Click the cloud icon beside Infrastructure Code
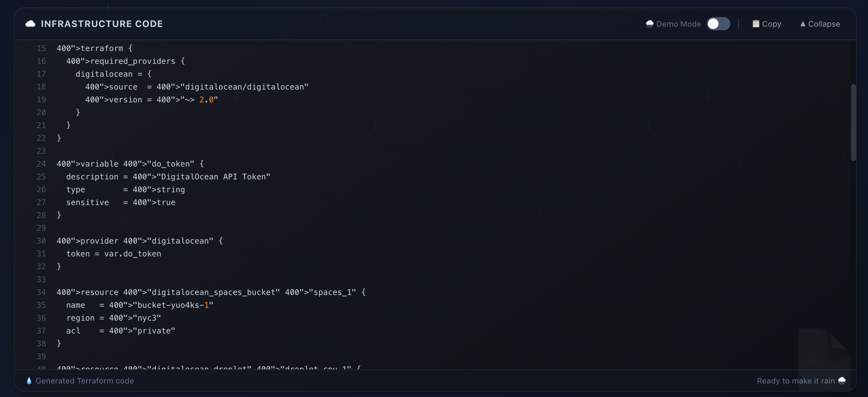The image size is (868, 397). pos(30,24)
